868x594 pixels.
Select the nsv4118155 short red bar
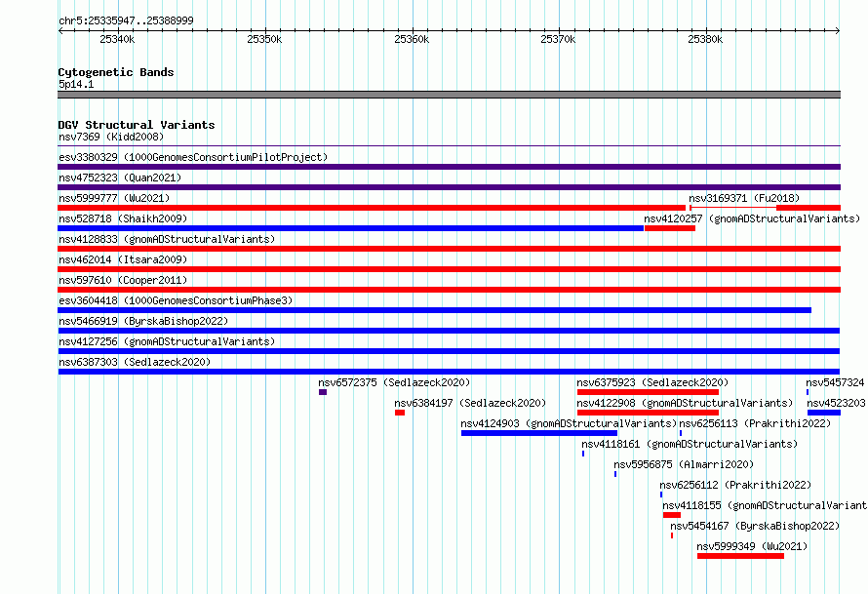click(x=672, y=515)
